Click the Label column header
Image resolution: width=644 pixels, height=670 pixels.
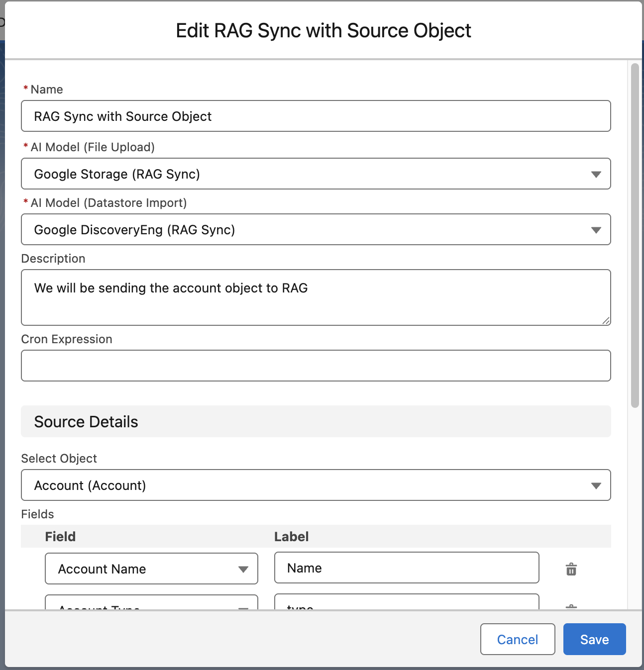tap(291, 537)
